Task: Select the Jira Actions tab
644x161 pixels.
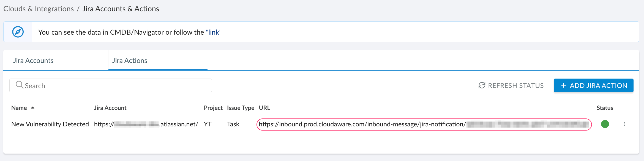Action: tap(129, 60)
